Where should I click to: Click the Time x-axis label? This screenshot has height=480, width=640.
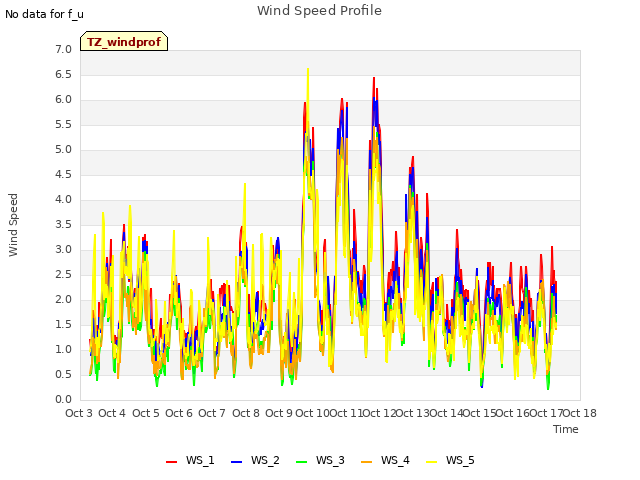[566, 429]
